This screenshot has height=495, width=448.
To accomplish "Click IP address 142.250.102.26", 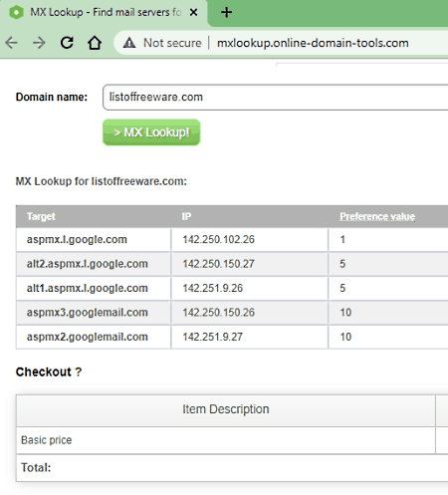I will pos(219,239).
